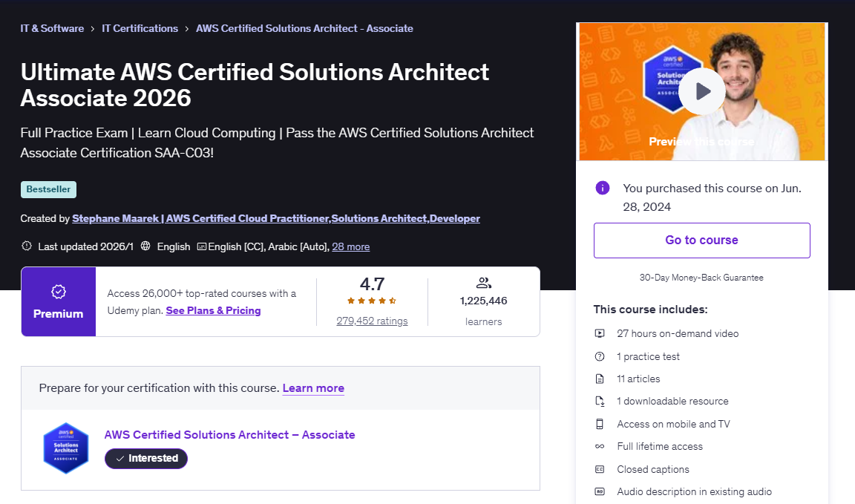Click 'Last updated 2026/1' text
The height and width of the screenshot is (504, 855).
point(85,246)
